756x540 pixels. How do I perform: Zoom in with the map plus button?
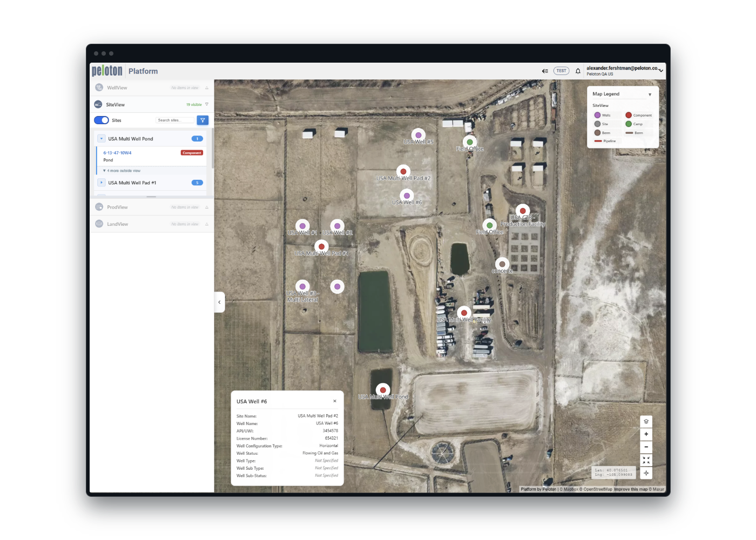click(646, 434)
